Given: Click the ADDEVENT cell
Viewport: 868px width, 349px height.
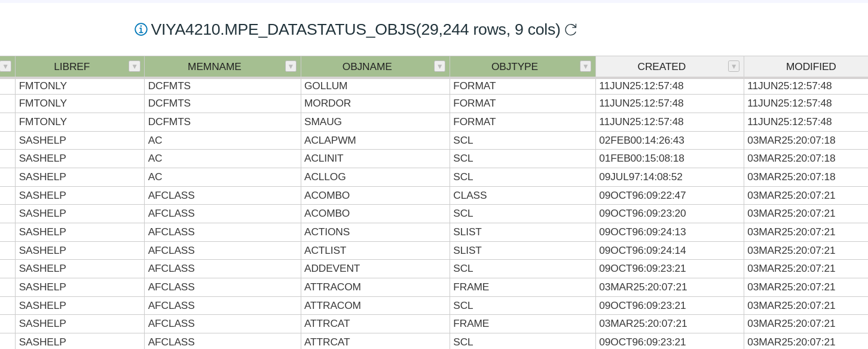Looking at the screenshot, I should [x=332, y=269].
